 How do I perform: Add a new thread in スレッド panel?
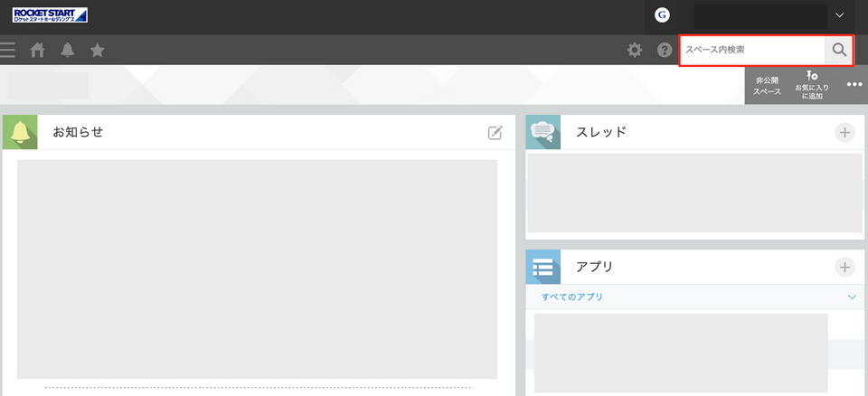(844, 133)
